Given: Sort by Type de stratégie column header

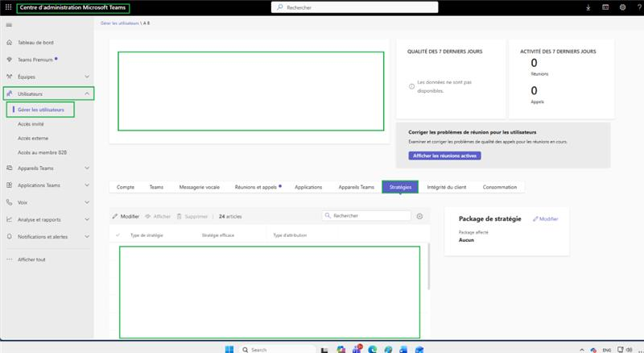Looking at the screenshot, I should (147, 235).
